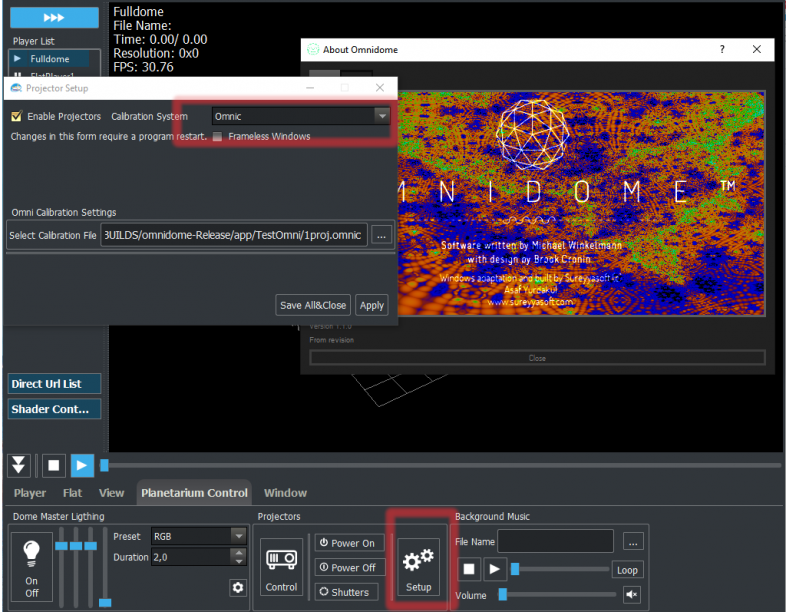Click the projectors Power Off button
This screenshot has width=786, height=612.
(x=349, y=567)
